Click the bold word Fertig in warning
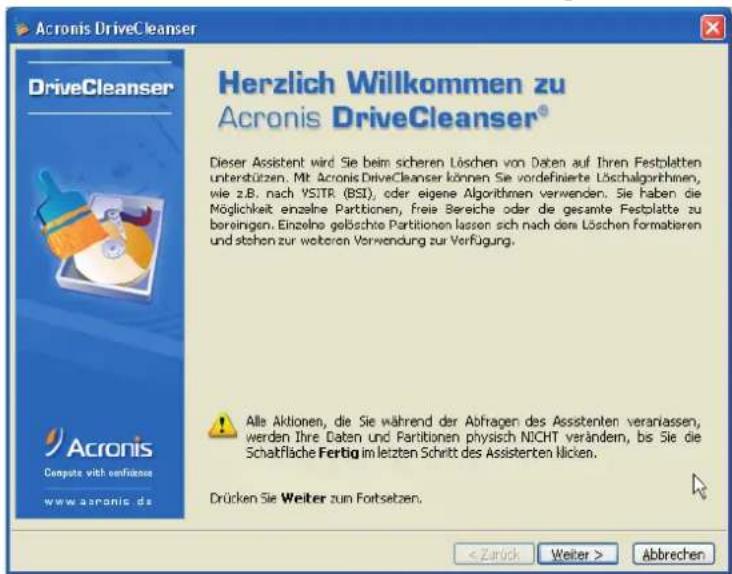The width and height of the screenshot is (732, 574). (338, 453)
